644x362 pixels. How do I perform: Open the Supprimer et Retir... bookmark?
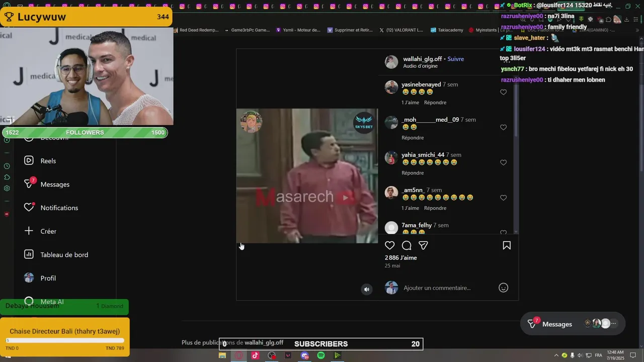pos(350,30)
